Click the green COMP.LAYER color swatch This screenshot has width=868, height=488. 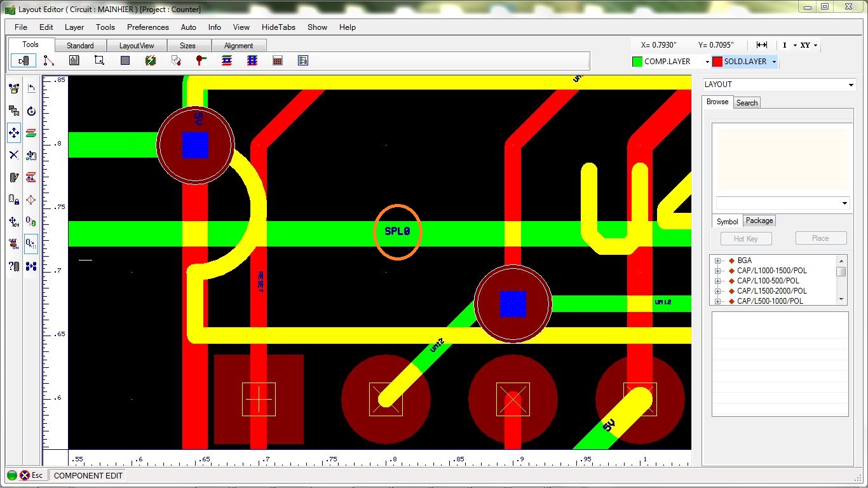(637, 62)
